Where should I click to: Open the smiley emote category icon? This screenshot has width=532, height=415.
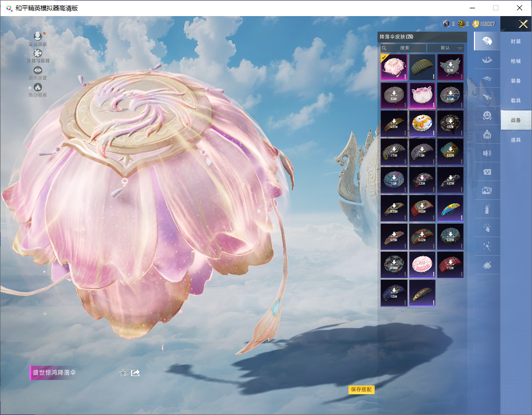pos(487,116)
